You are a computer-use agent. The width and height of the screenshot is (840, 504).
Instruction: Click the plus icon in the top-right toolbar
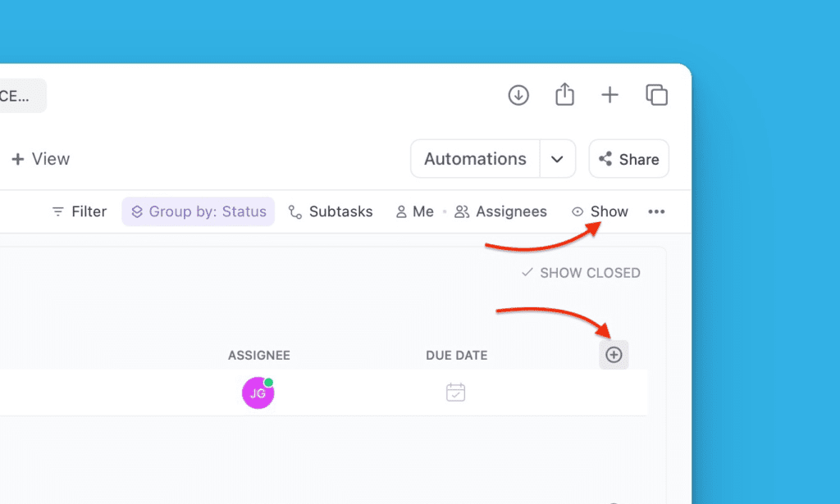[x=610, y=95]
